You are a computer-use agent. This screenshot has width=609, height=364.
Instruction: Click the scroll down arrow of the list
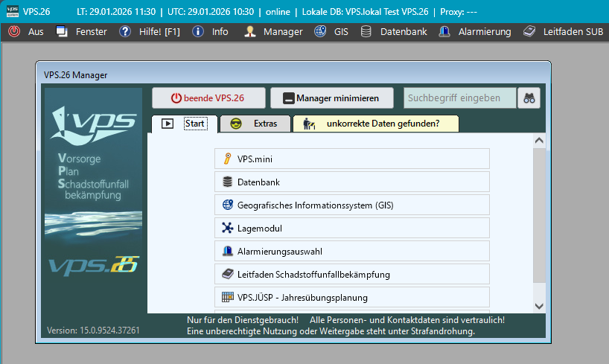coord(539,306)
